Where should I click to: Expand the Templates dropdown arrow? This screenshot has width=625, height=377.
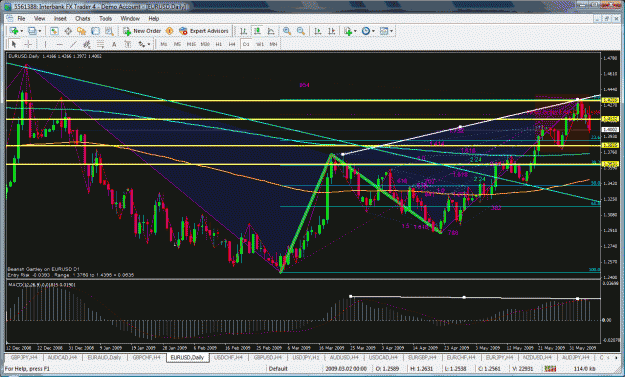391,31
